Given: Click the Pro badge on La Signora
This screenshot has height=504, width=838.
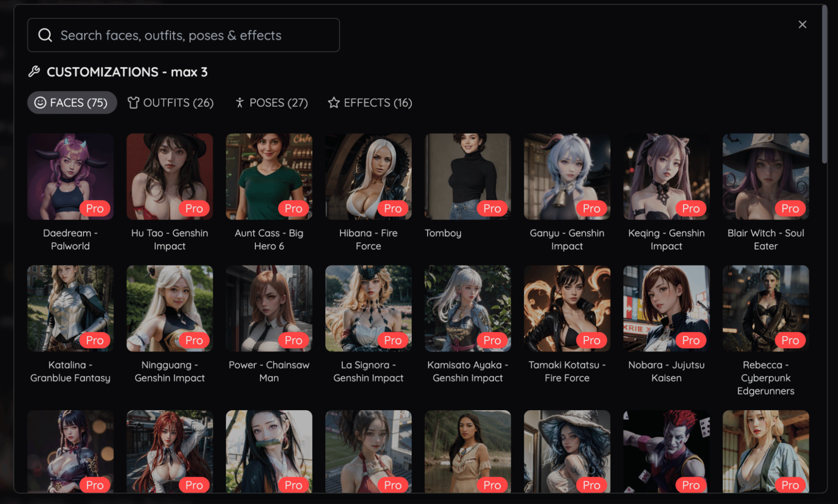Looking at the screenshot, I should pos(393,340).
